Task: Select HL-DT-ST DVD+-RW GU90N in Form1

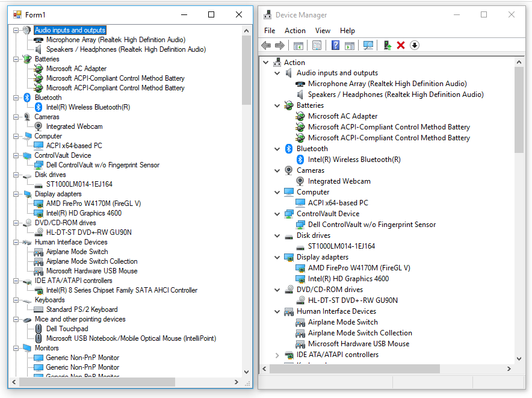Action: click(89, 232)
